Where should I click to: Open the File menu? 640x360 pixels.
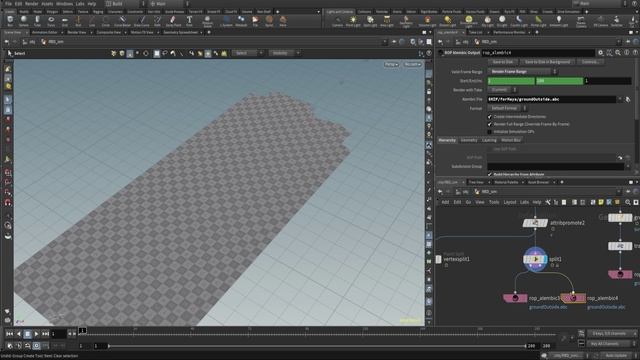click(9, 4)
